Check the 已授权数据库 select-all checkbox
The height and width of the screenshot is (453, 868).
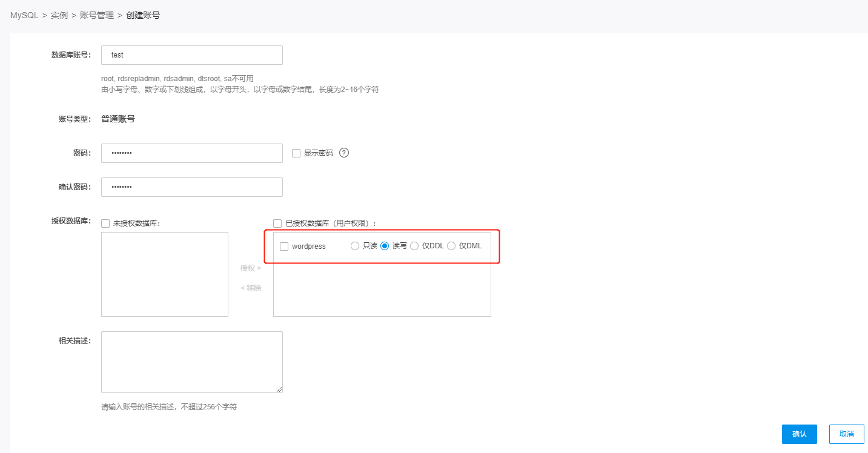coord(277,223)
